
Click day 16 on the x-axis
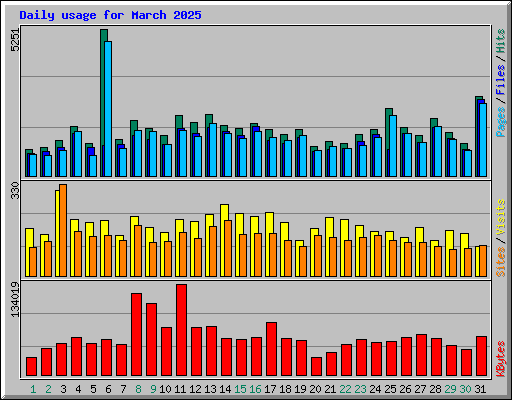pos(255,389)
